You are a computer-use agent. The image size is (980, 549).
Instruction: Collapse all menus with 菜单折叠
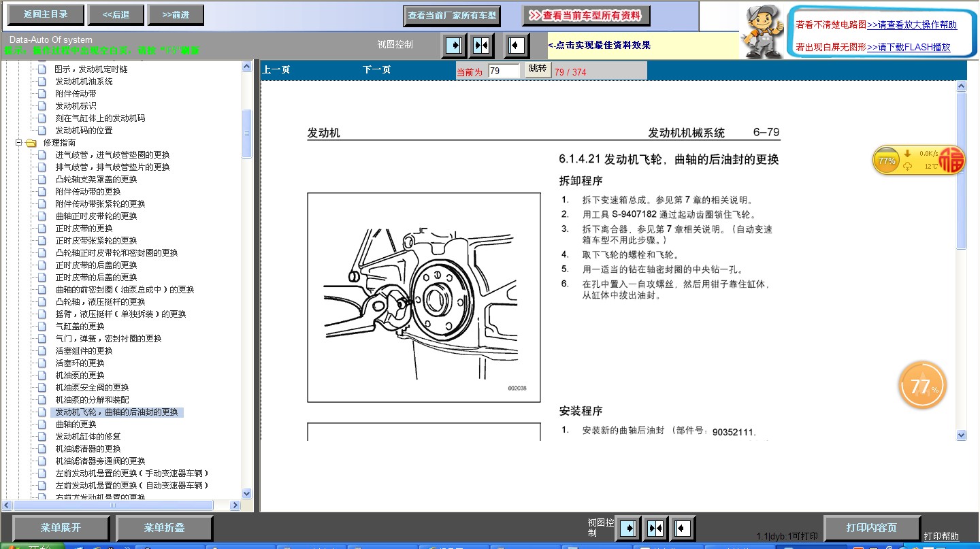click(x=164, y=528)
